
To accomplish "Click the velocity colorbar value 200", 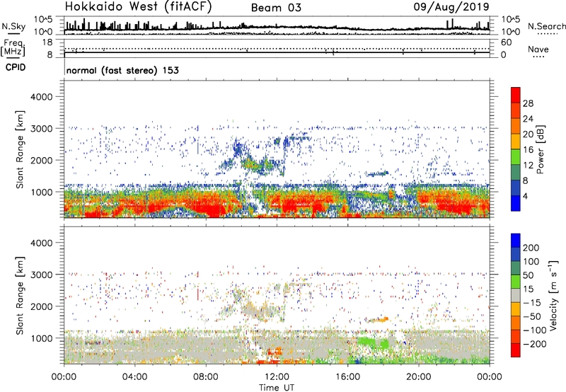I will 531,248.
